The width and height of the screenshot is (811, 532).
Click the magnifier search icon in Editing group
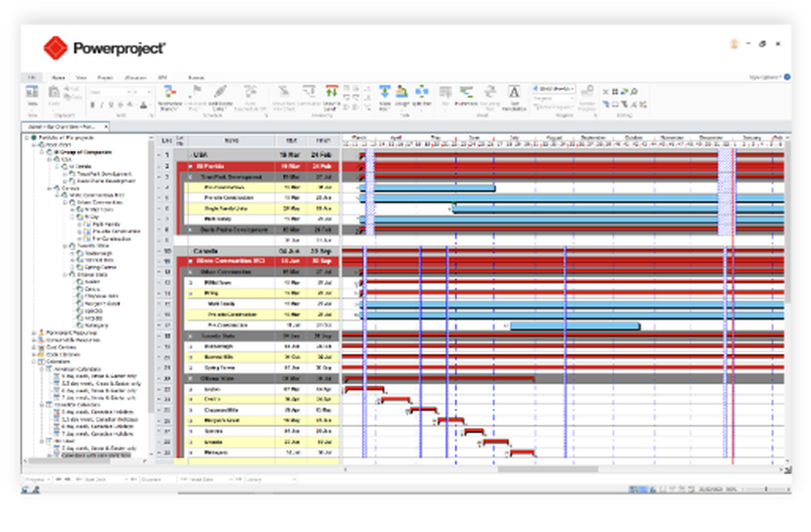633,92
